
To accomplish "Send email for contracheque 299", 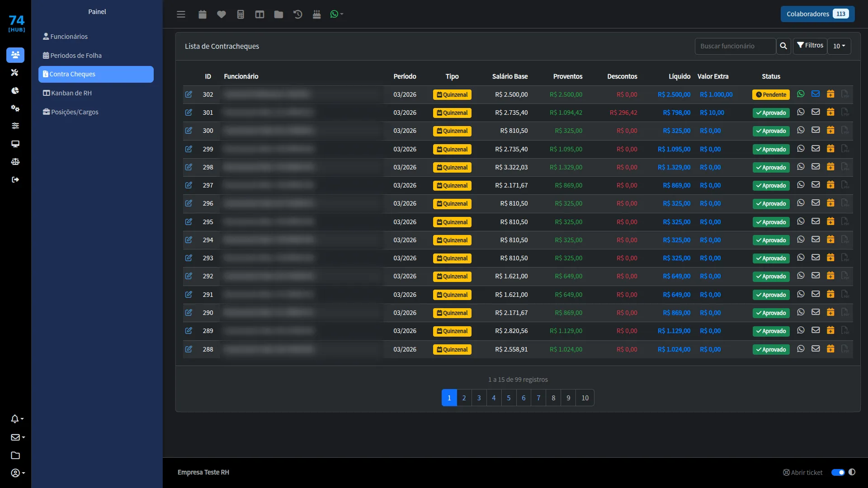I will 816,148.
